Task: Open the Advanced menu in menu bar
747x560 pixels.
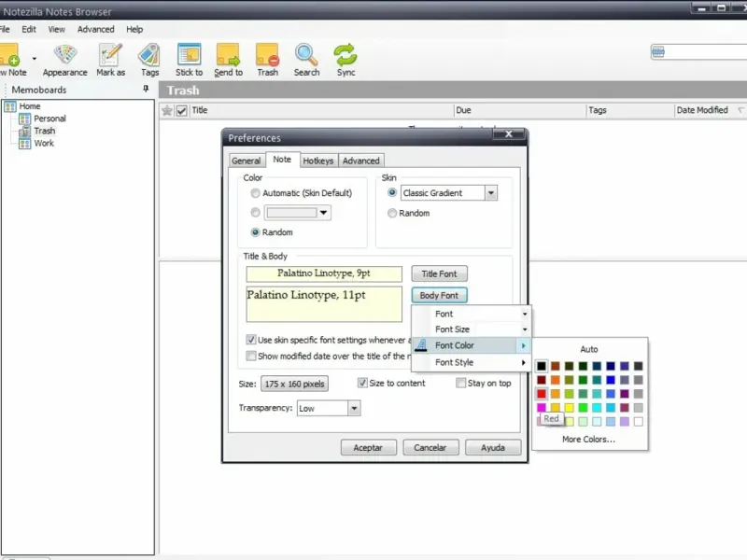Action: coord(96,30)
